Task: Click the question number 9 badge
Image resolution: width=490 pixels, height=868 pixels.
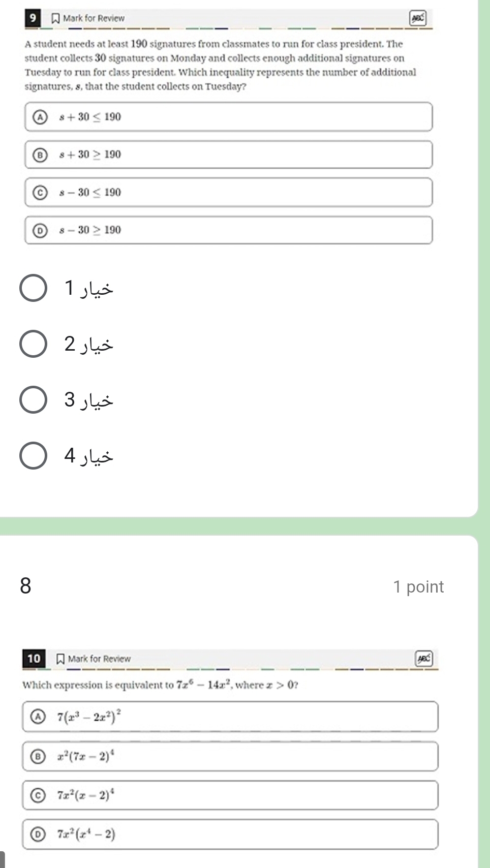Action: point(33,18)
